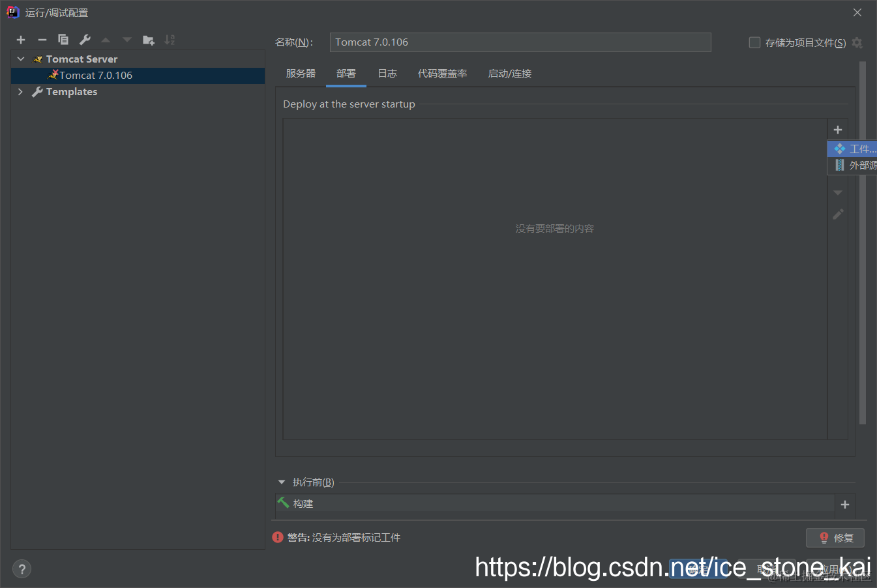Toggle the 存储为项目文件 checkbox

click(x=754, y=42)
